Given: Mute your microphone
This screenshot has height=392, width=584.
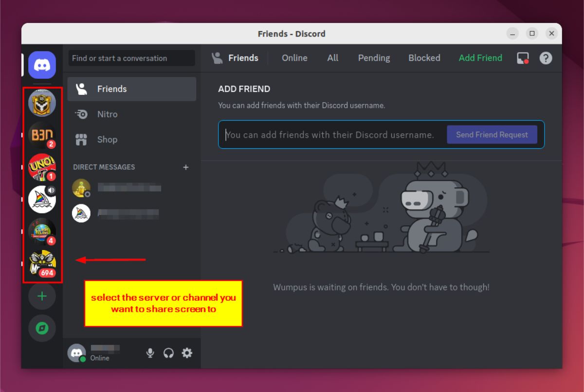Looking at the screenshot, I should (150, 353).
